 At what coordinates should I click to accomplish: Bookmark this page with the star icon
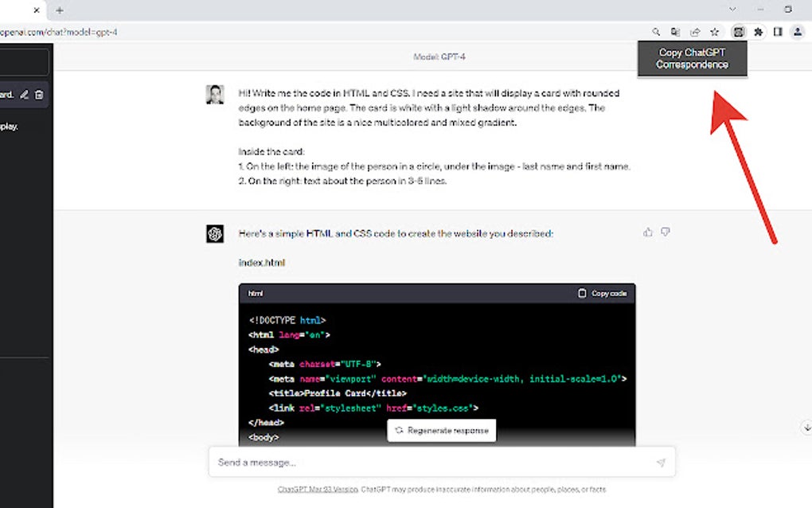[715, 32]
